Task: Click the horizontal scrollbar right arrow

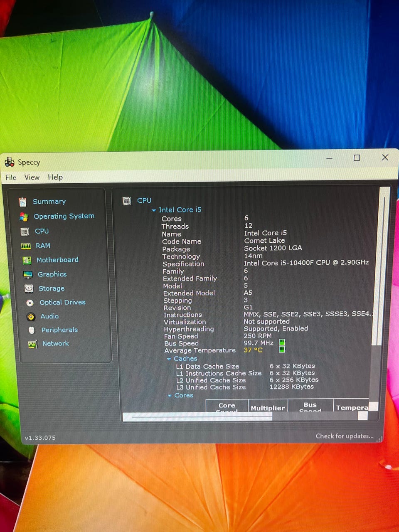Action: (363, 416)
